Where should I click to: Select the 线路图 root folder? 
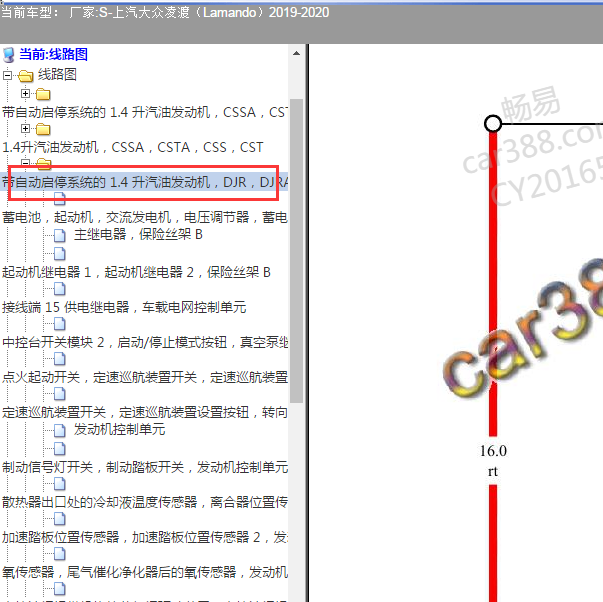tap(57, 75)
